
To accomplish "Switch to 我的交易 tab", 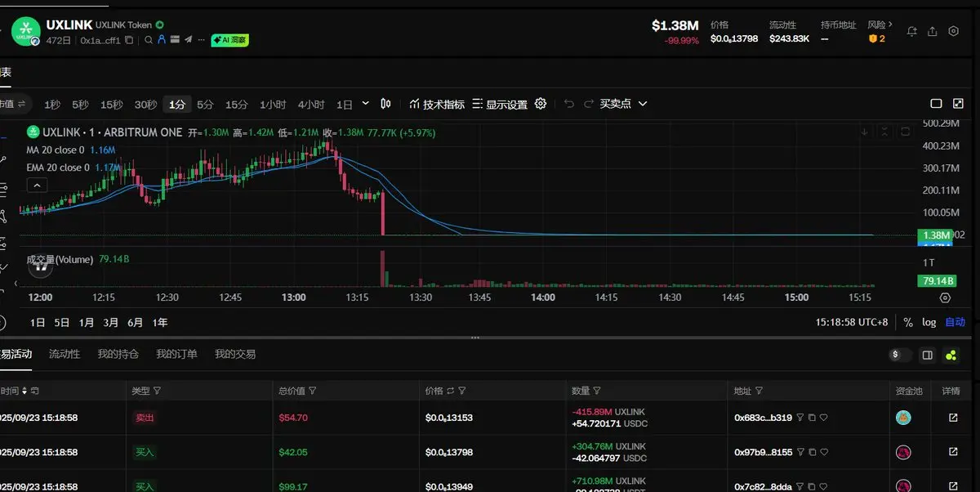I will pyautogui.click(x=235, y=354).
